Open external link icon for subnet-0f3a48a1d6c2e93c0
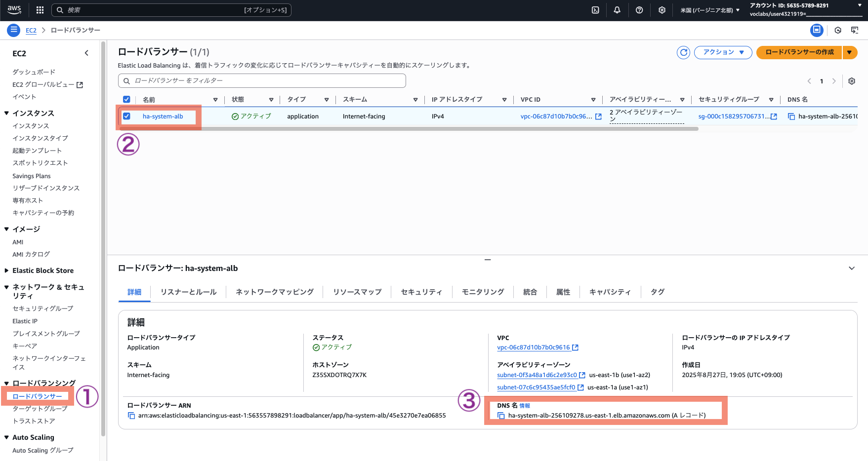 click(x=582, y=375)
